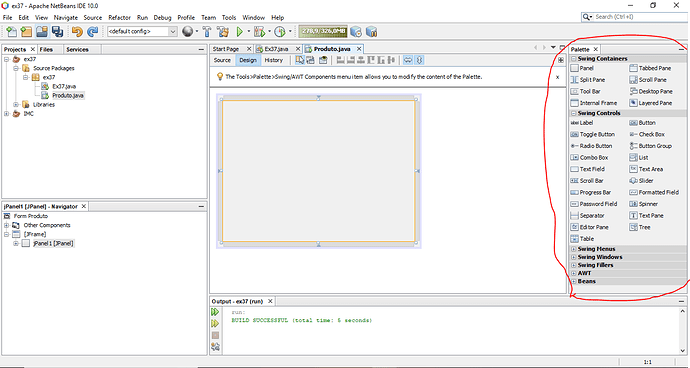Click the Undo arrow icon
Screen dimensions: 690x368
tap(77, 32)
